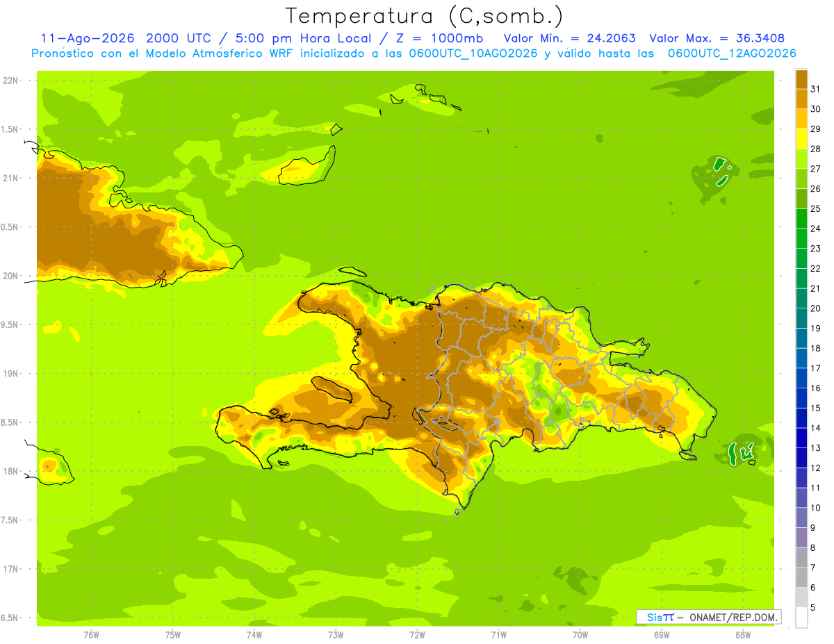The height and width of the screenshot is (644, 834).
Task: Click legend value 28
Action: pos(815,149)
